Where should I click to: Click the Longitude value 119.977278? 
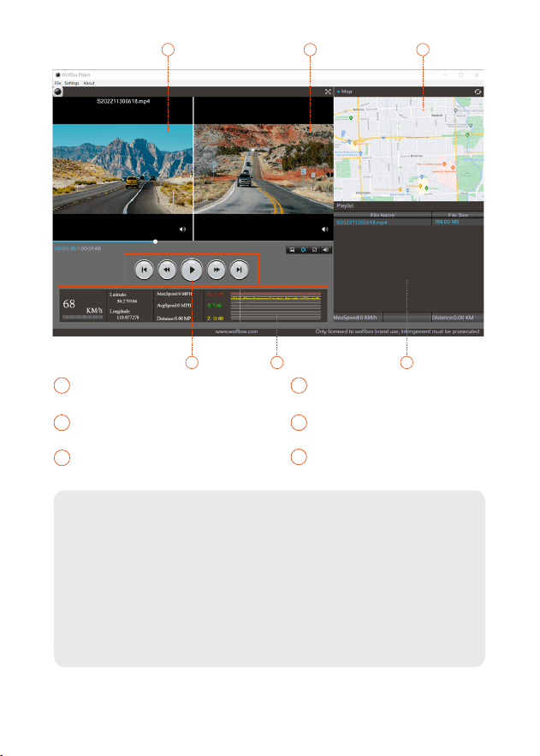128,318
